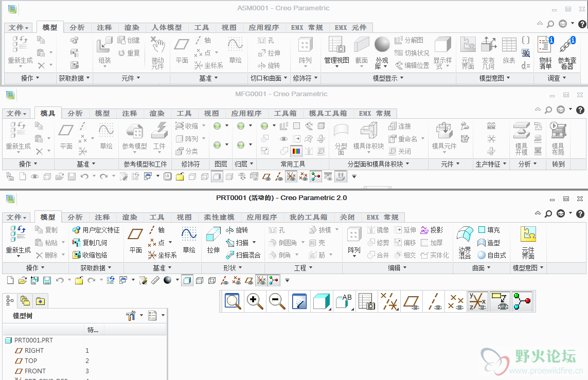Toggle datum axis display in the floating toolbar
Image resolution: width=588 pixels, height=380 pixels.
[434, 301]
